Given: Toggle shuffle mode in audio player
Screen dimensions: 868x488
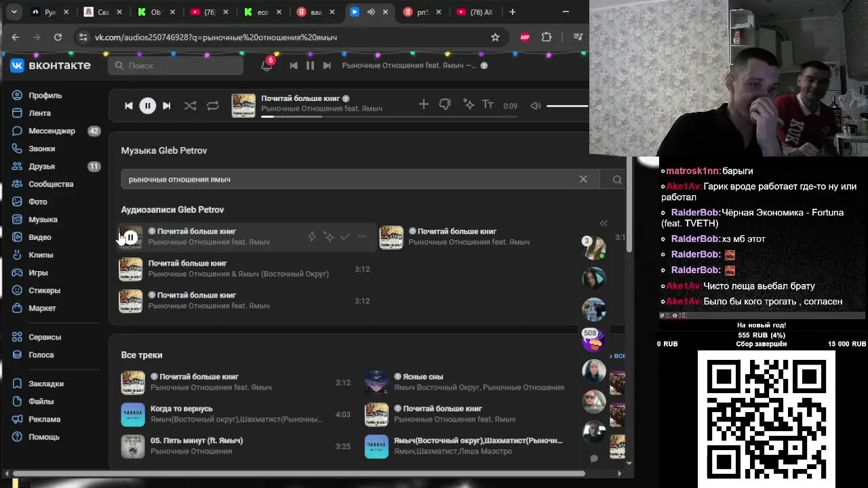Looking at the screenshot, I should [191, 106].
